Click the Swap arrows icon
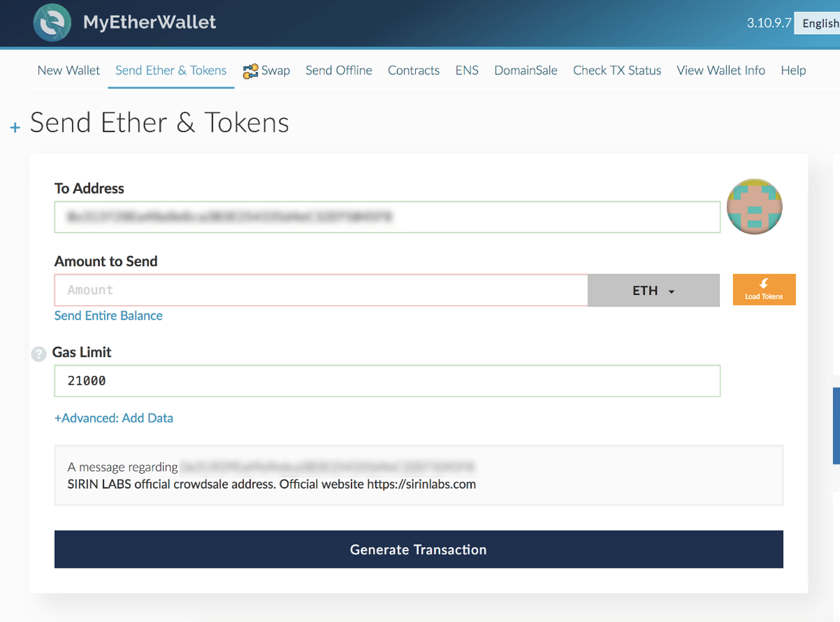Image resolution: width=840 pixels, height=622 pixels. (250, 71)
